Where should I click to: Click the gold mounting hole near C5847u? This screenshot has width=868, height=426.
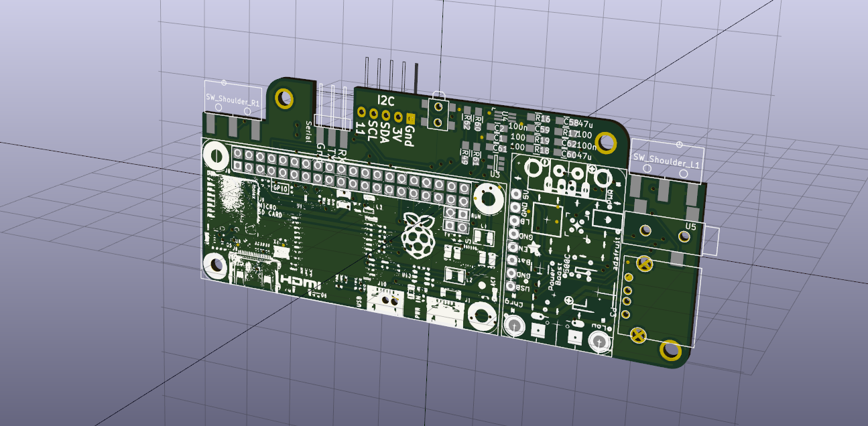tap(607, 142)
